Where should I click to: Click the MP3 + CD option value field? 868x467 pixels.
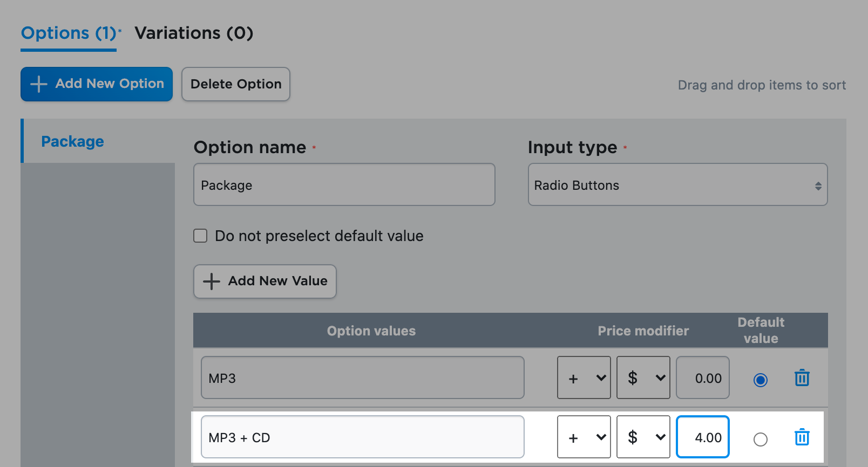pyautogui.click(x=363, y=437)
